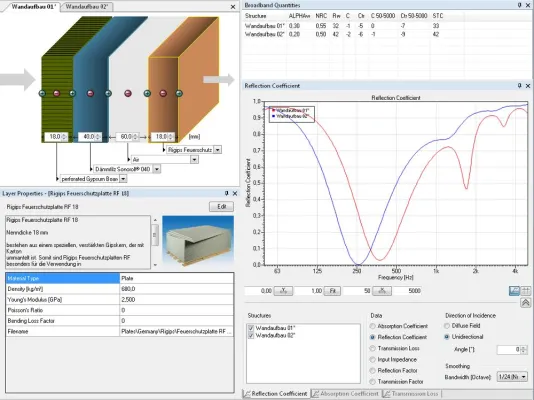
Task: Pin the Broadband Quantities panel
Action: click(x=520, y=5)
